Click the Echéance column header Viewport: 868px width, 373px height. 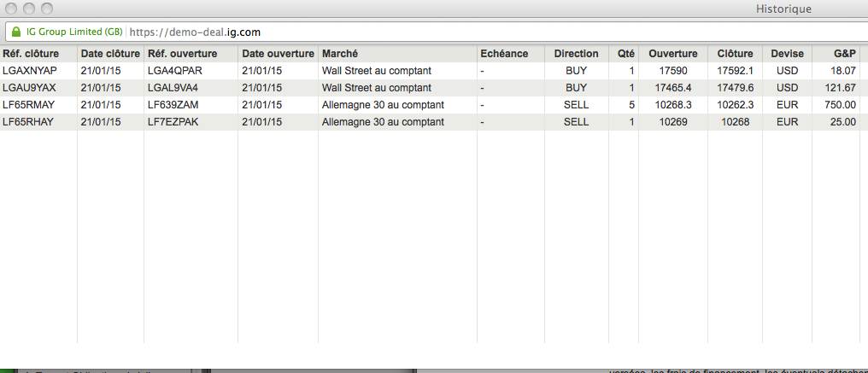(504, 54)
